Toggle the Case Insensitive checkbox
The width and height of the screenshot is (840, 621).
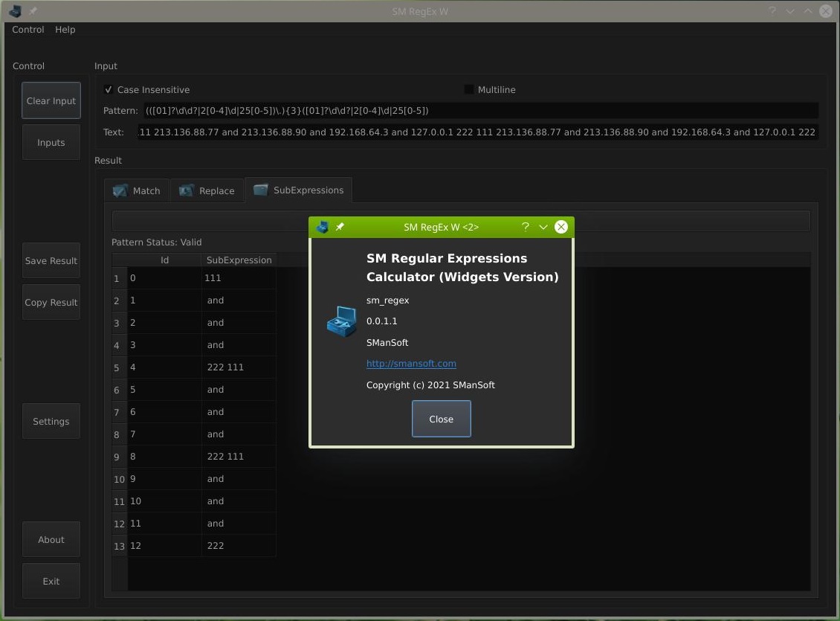[x=109, y=89]
